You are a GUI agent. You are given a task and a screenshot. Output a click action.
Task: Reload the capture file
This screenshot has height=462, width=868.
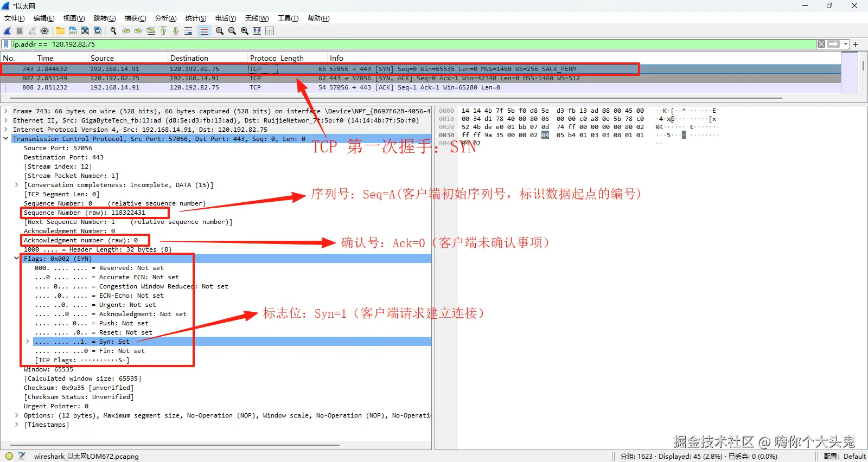coord(98,31)
